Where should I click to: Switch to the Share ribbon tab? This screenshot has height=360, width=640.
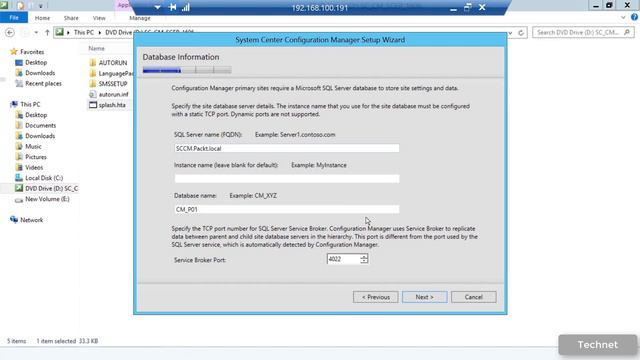[71, 18]
